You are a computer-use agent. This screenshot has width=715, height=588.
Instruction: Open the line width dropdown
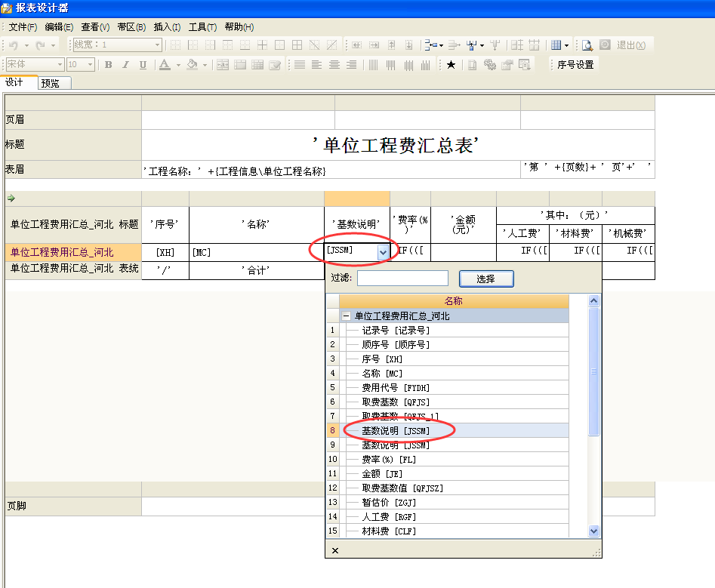coord(157,45)
